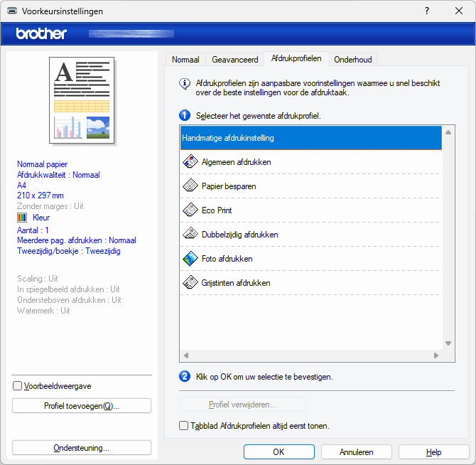Click the question mark help icon in title bar
This screenshot has width=476, height=465.
click(427, 11)
